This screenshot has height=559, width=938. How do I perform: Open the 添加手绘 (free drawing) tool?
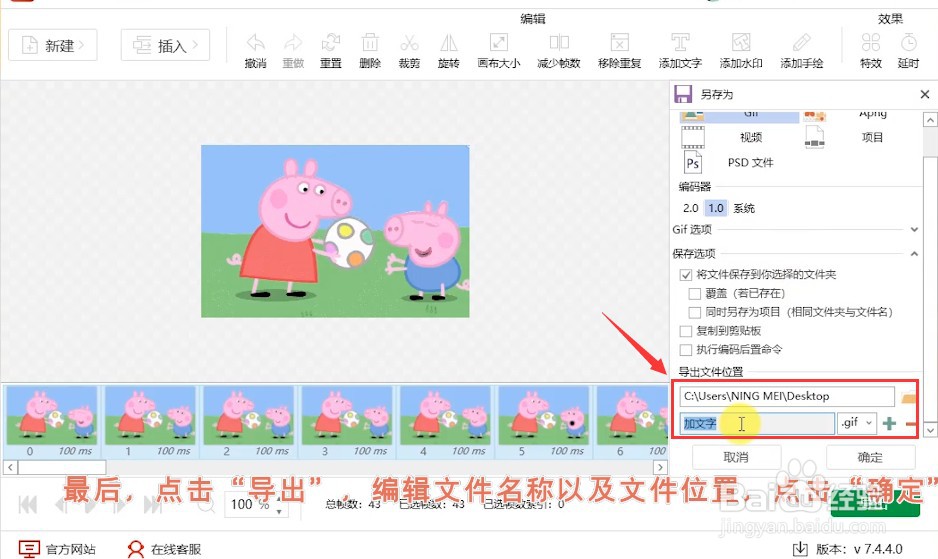click(802, 43)
